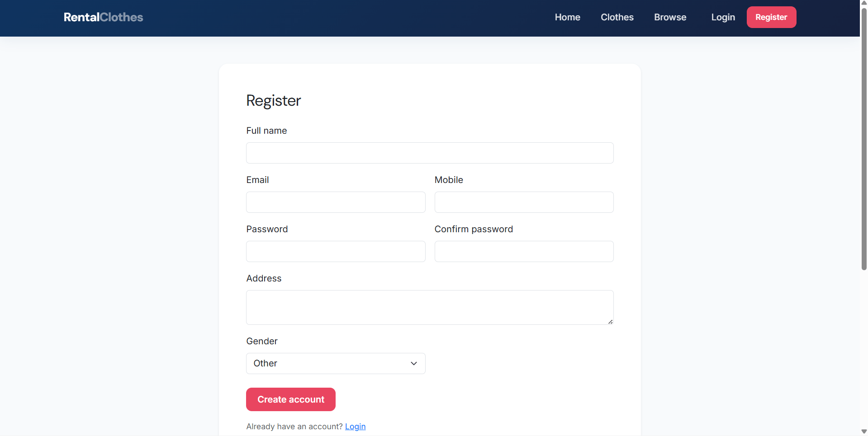This screenshot has height=436, width=868.
Task: Open the Login nav link
Action: (723, 17)
